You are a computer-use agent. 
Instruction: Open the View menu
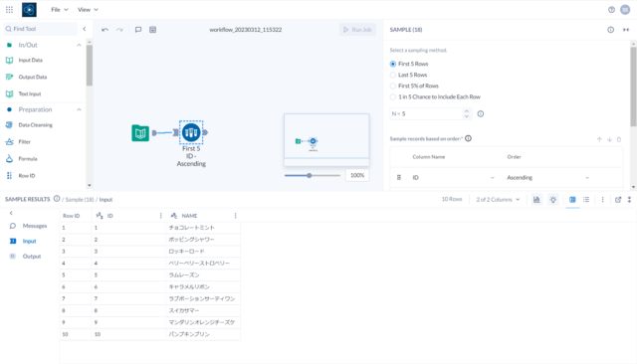pos(88,9)
